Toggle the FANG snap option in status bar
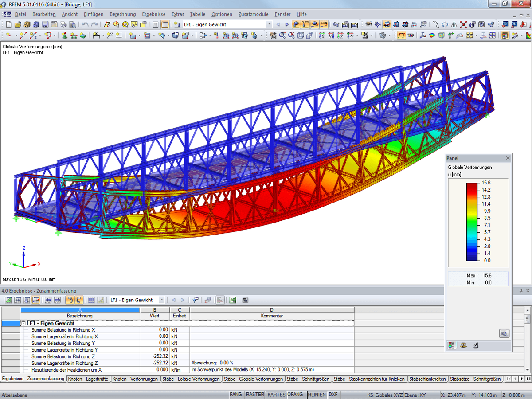Screen dimensions: 532x399 click(236, 394)
